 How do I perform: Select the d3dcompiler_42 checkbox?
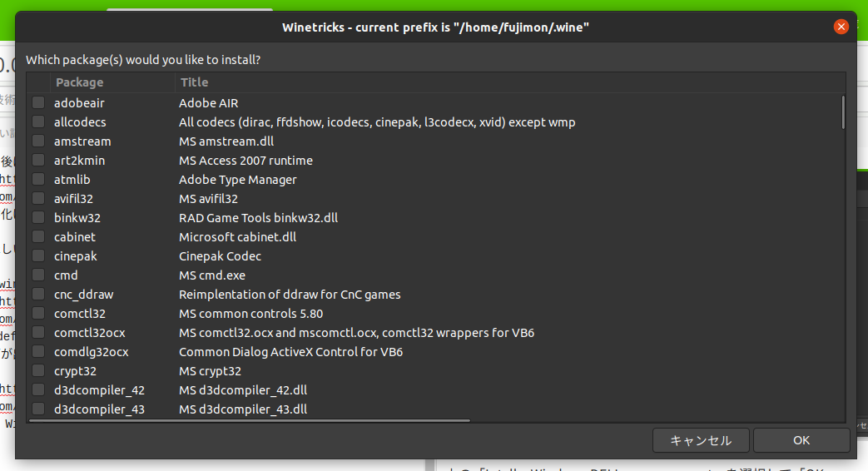[x=38, y=389]
